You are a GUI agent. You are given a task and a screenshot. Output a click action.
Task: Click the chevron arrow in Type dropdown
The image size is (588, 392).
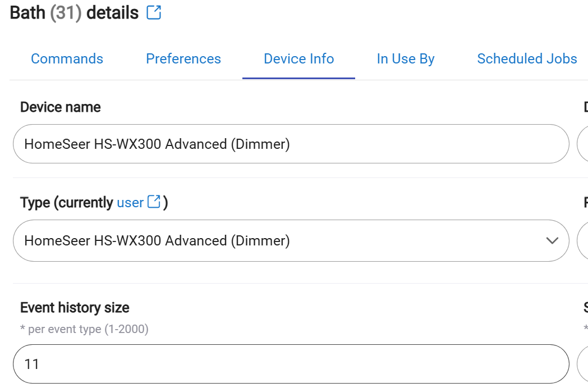click(552, 240)
